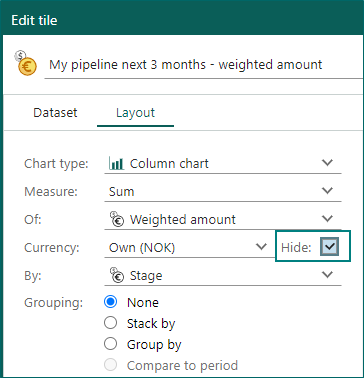The image size is (364, 378).
Task: Select the Group by grouping option
Action: pos(110,344)
